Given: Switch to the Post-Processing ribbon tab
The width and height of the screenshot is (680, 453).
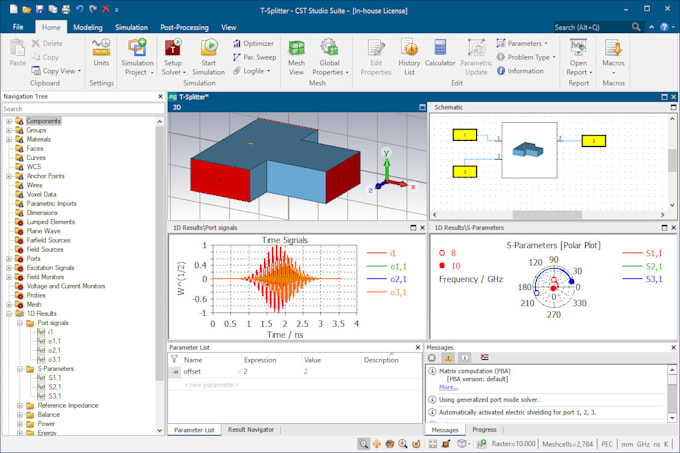Looking at the screenshot, I should point(184,27).
